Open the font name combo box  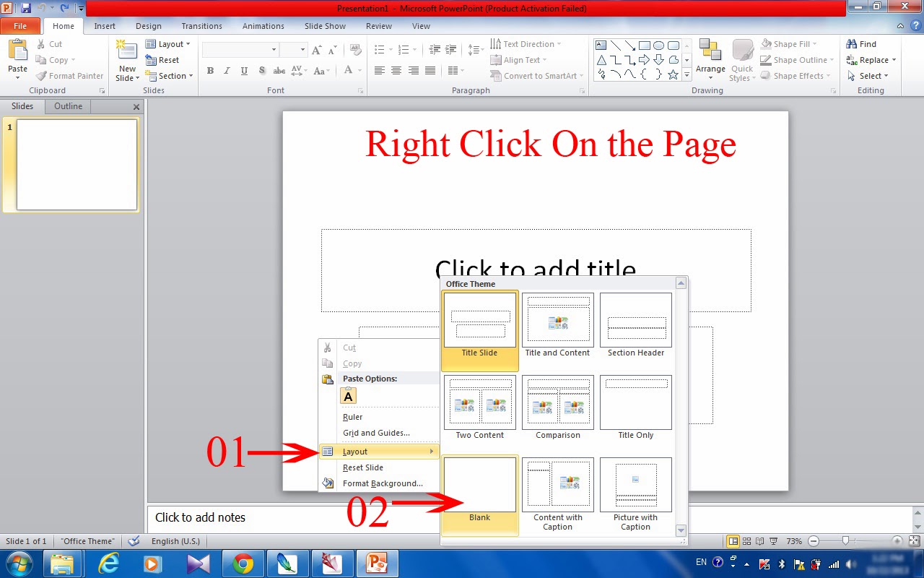point(240,50)
